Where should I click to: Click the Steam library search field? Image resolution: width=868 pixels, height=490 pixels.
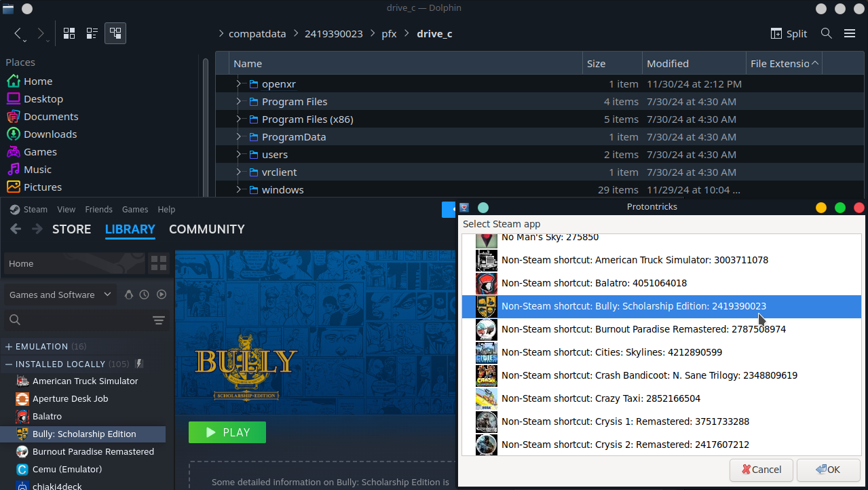click(x=76, y=320)
